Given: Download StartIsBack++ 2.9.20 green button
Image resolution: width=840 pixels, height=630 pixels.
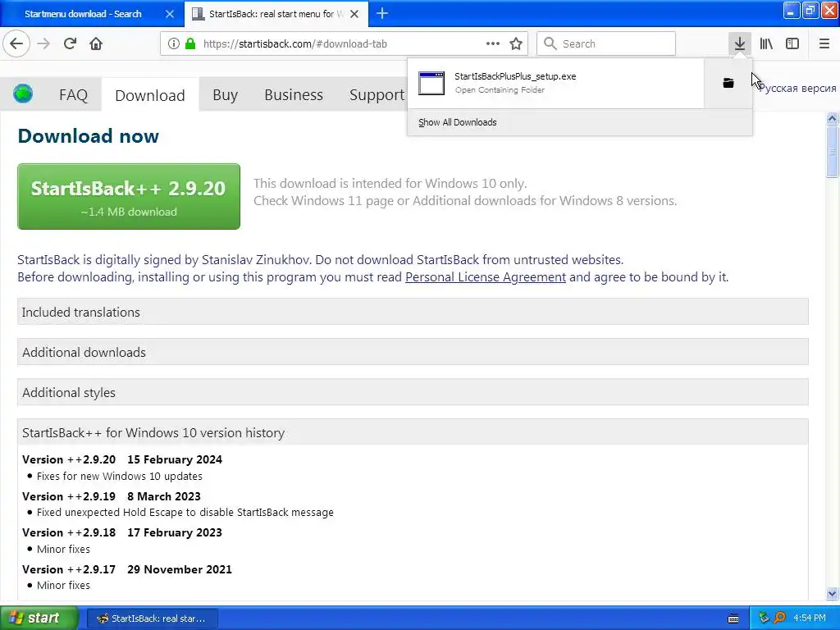Looking at the screenshot, I should (129, 197).
